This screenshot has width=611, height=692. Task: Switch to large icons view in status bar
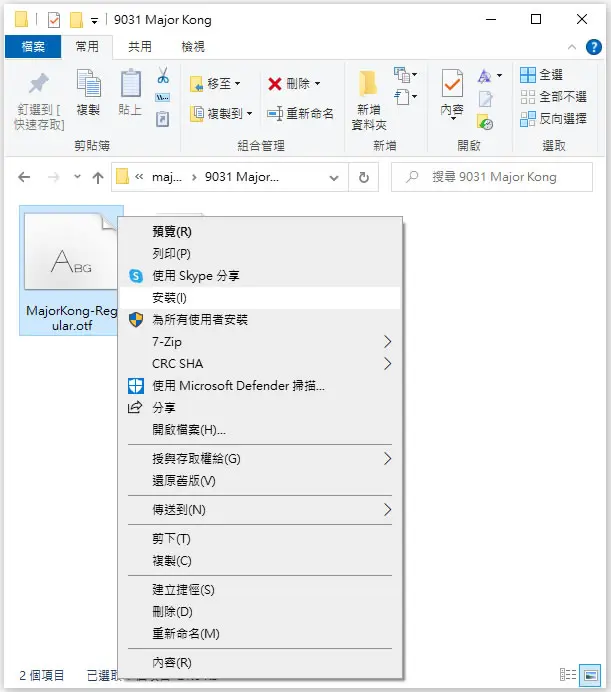(590, 675)
